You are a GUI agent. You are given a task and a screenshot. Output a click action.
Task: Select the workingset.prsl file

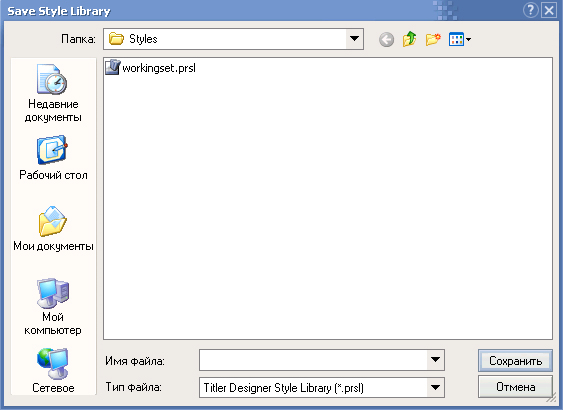(150, 67)
